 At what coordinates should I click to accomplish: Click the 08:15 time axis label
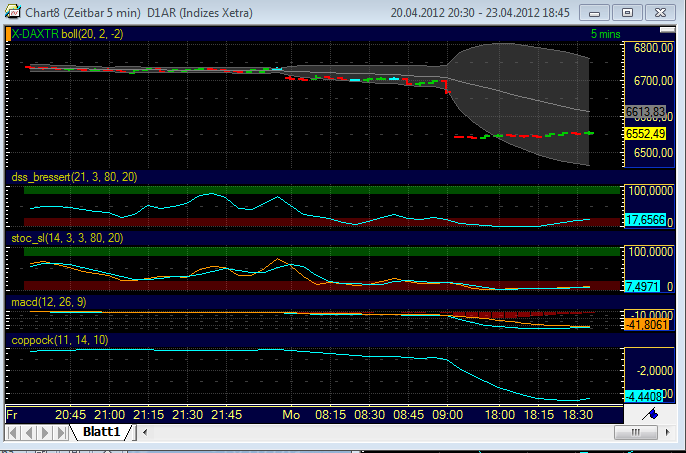pyautogui.click(x=330, y=414)
